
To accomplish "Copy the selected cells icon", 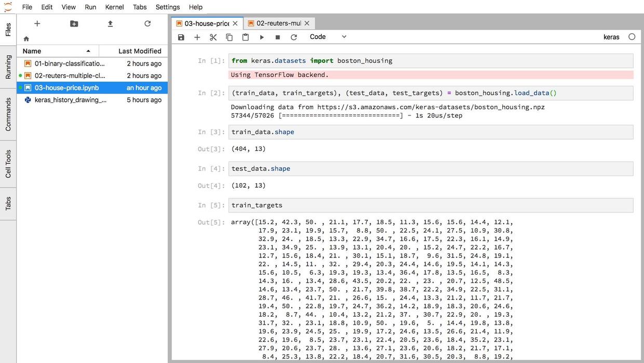I will pyautogui.click(x=229, y=37).
